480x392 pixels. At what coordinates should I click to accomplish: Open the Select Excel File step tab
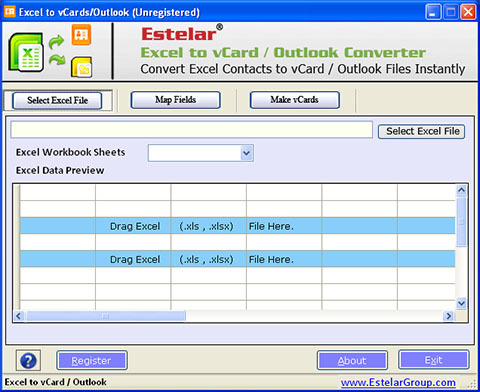[57, 100]
